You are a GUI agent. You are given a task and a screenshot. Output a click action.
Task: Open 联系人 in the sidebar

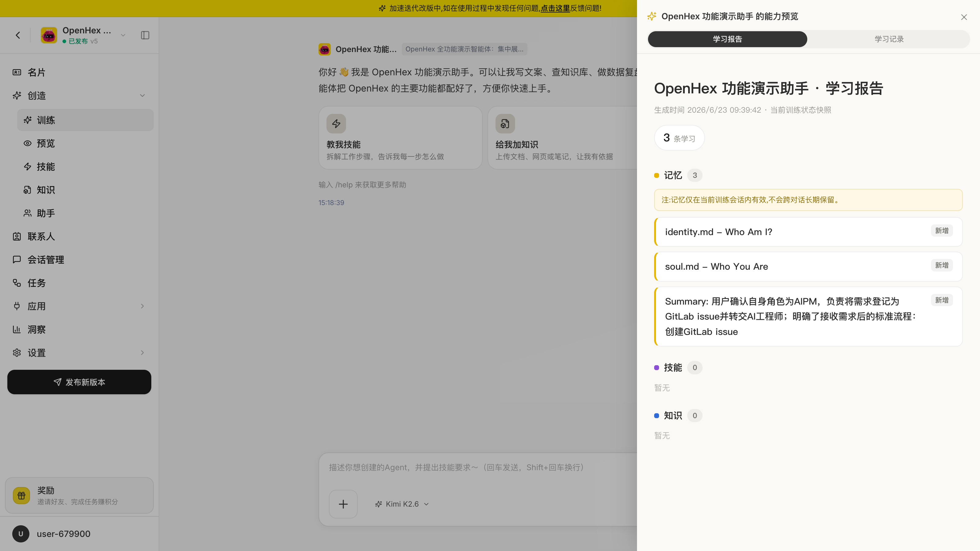point(80,237)
